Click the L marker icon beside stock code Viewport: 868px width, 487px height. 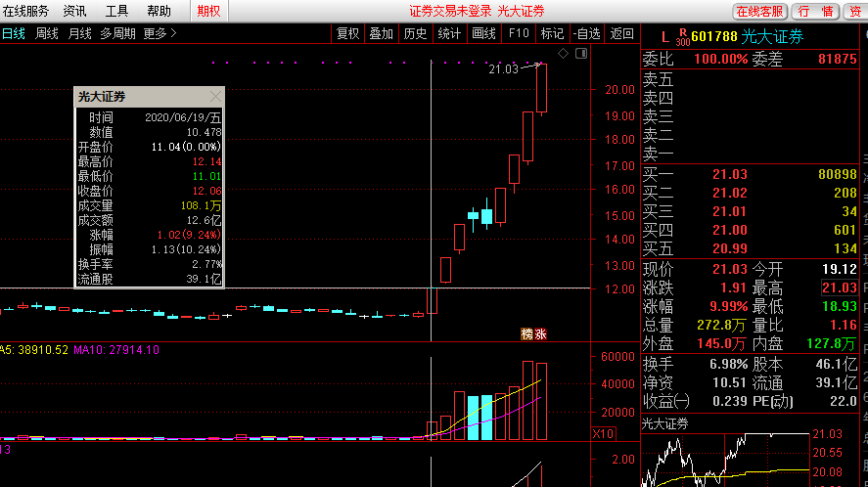click(x=665, y=37)
